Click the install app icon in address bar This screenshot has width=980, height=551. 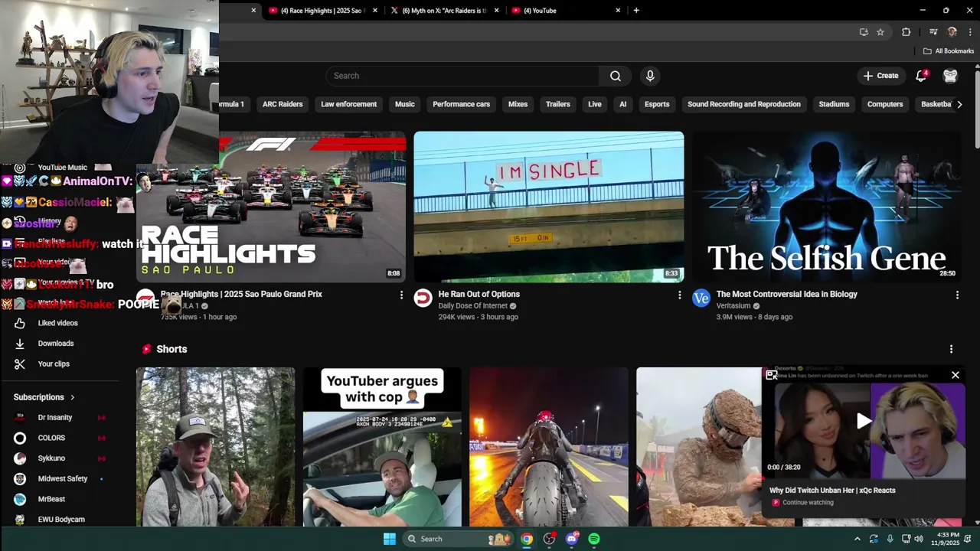pos(864,32)
